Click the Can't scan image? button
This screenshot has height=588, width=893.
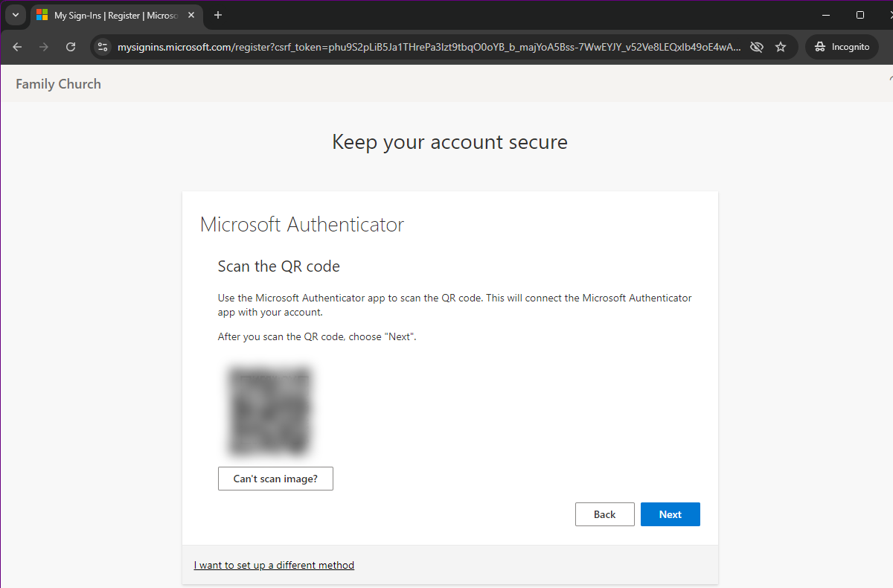click(x=275, y=479)
